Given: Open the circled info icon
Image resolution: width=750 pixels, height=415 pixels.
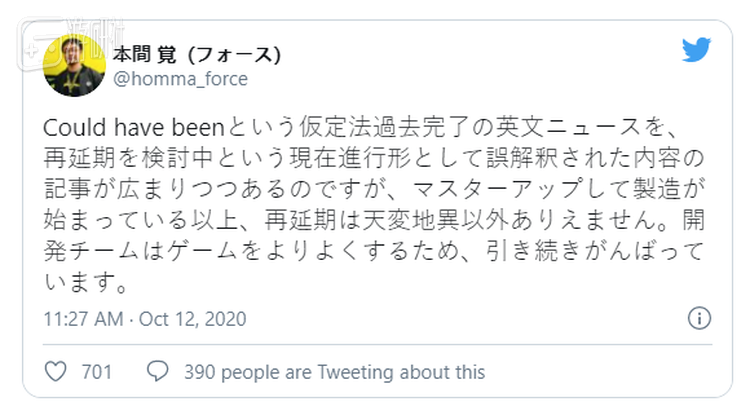Looking at the screenshot, I should [699, 319].
